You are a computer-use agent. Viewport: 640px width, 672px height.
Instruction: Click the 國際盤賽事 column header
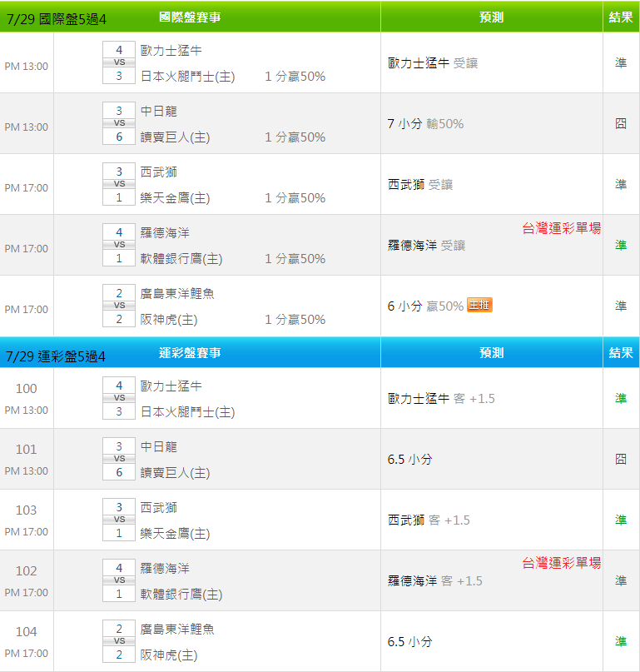pyautogui.click(x=190, y=17)
